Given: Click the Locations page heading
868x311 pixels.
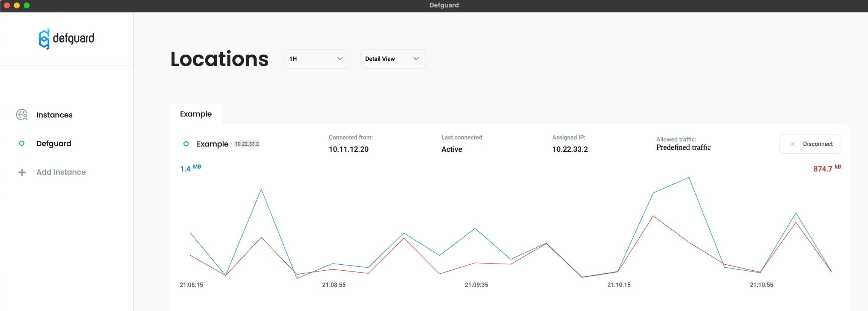Looking at the screenshot, I should coord(219,59).
